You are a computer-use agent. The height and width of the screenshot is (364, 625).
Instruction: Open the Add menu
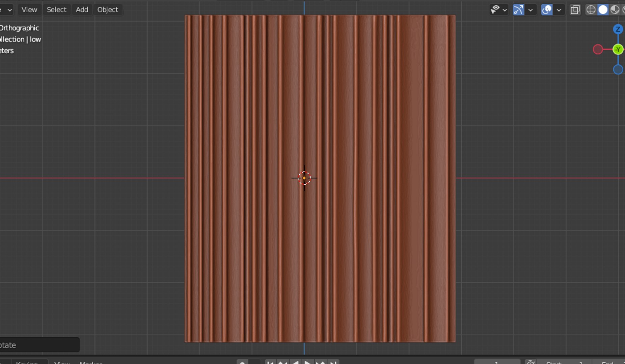pos(82,9)
